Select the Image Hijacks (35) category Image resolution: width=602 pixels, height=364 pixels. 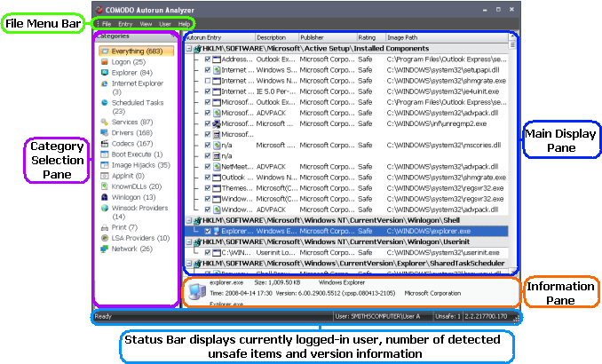141,165
